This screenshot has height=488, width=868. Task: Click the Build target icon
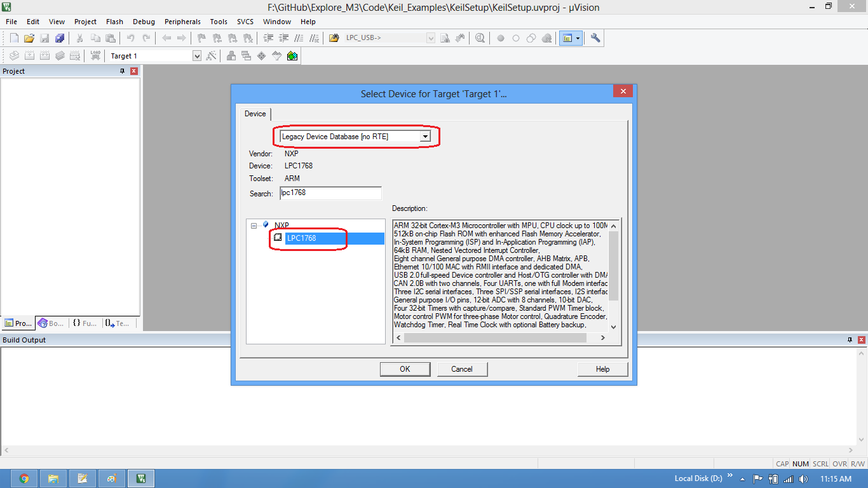pos(29,56)
